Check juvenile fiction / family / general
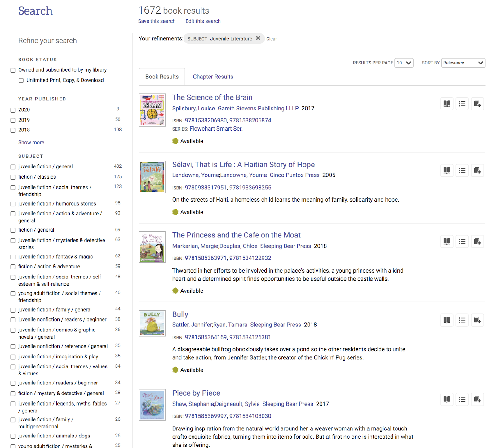496x448 pixels. 13,310
